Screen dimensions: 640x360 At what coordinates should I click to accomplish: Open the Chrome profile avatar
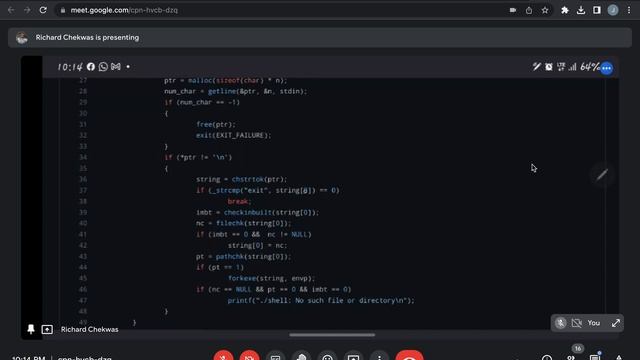coord(613,11)
